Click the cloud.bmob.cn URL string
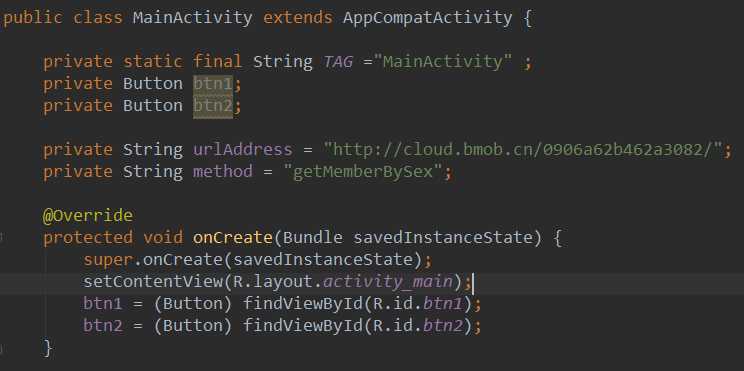 pos(522,149)
